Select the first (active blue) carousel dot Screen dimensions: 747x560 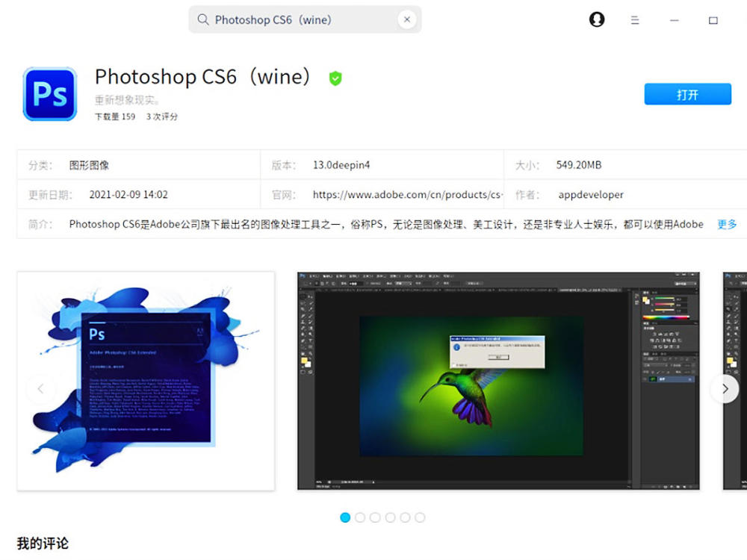(345, 517)
